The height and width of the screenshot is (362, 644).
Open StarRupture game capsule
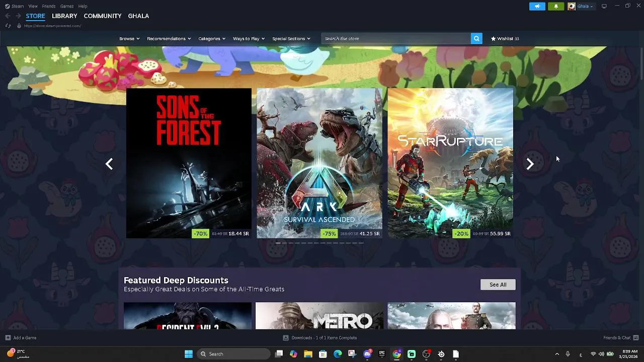pos(450,163)
